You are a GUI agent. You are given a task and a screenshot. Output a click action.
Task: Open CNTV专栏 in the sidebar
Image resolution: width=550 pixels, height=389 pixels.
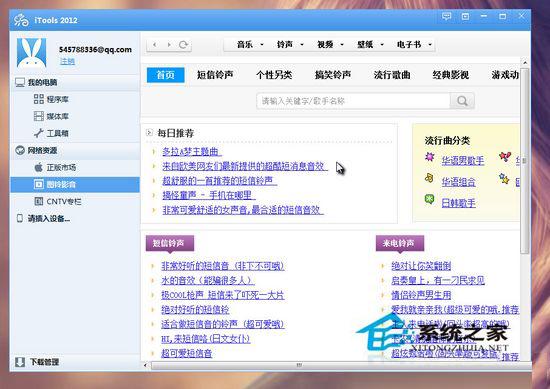[x=58, y=201]
